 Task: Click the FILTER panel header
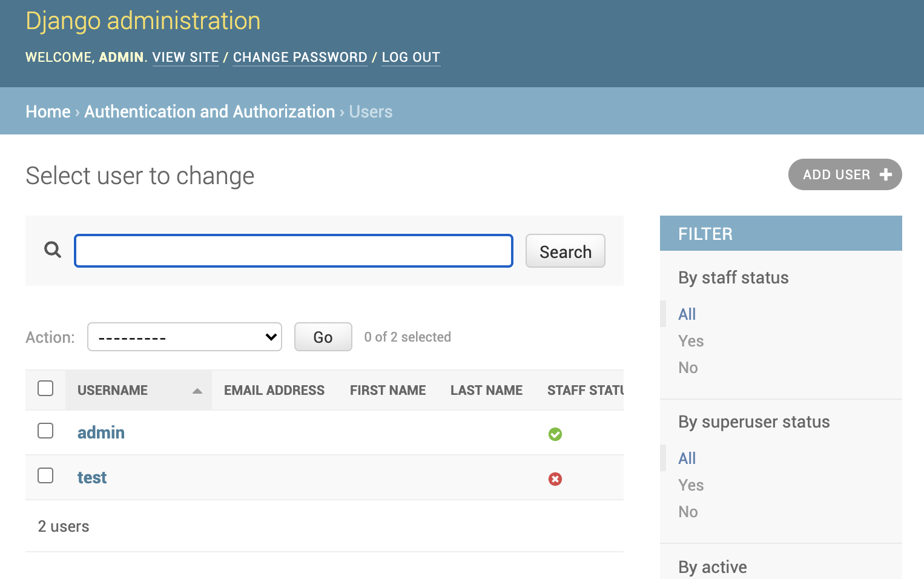[781, 233]
